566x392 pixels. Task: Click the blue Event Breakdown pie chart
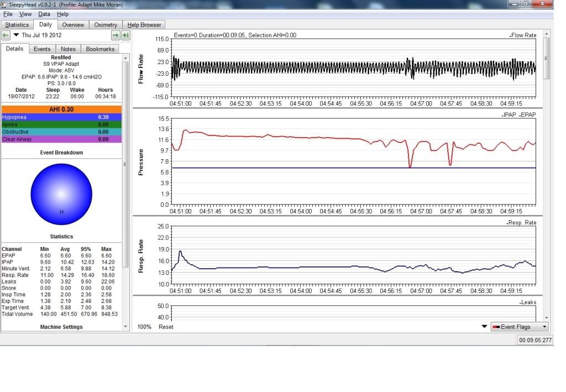61,194
